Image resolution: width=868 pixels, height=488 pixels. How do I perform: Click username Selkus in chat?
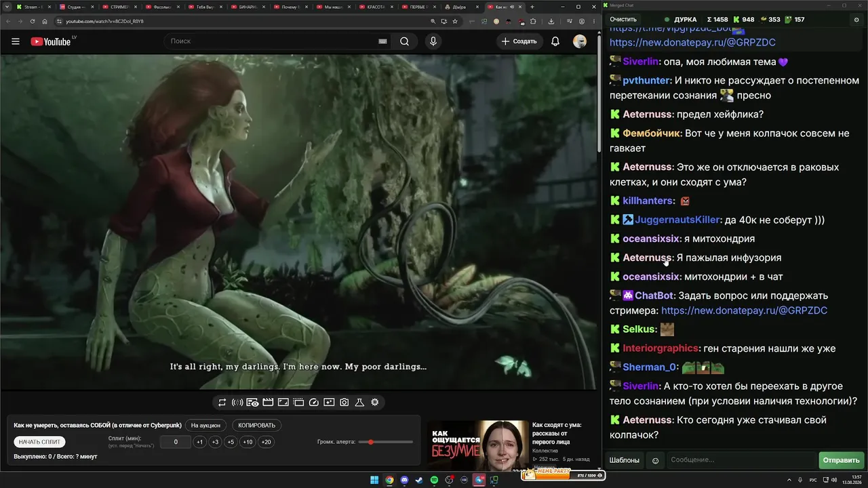pos(639,329)
